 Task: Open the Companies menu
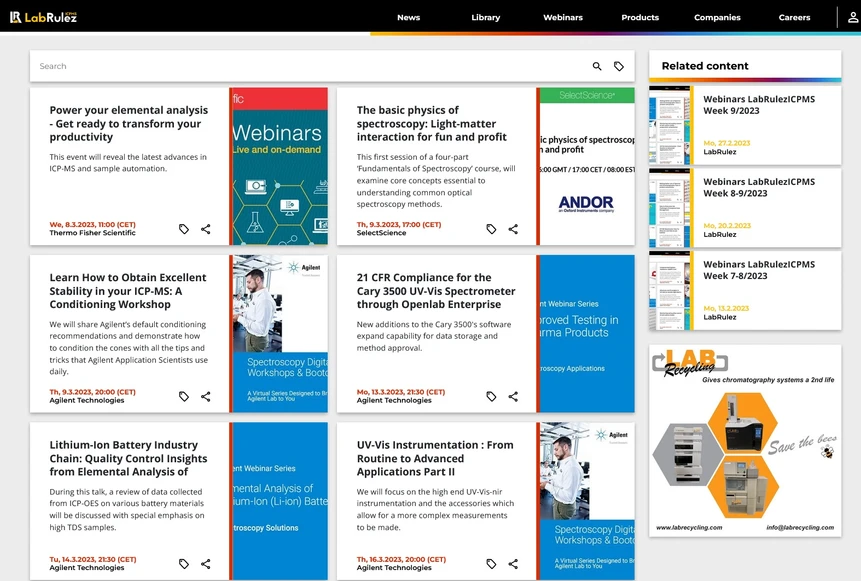pos(717,18)
